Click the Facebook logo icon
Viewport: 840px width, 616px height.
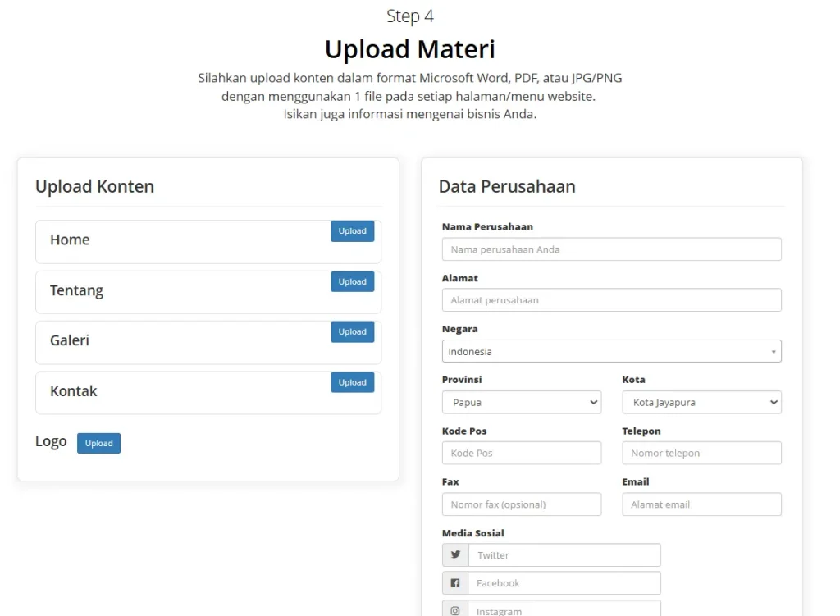[x=454, y=583]
